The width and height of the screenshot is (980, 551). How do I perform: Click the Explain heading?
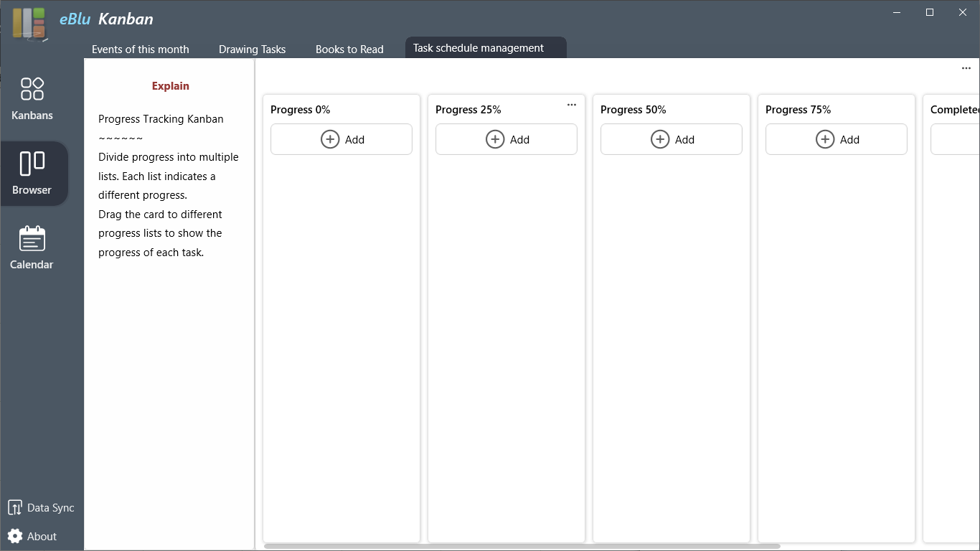171,86
